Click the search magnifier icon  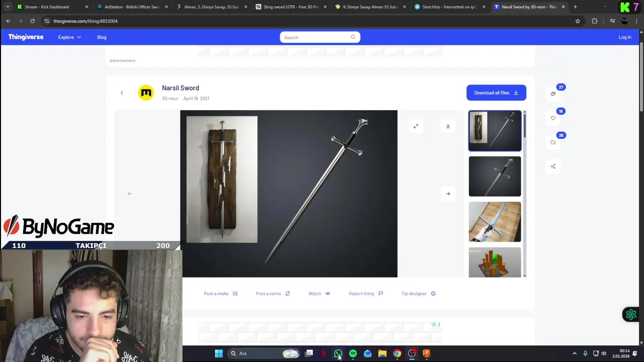point(353,37)
